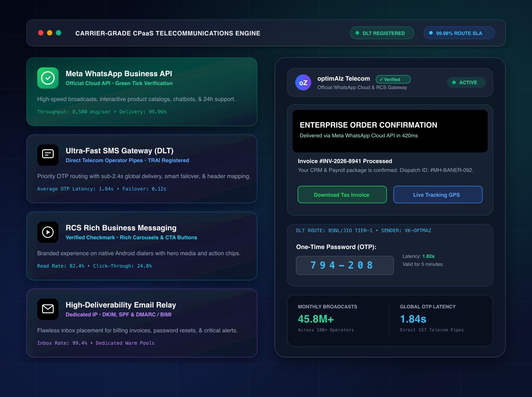The width and height of the screenshot is (532, 397).
Task: Click the Across 180+ Operators caption
Action: pos(326,330)
